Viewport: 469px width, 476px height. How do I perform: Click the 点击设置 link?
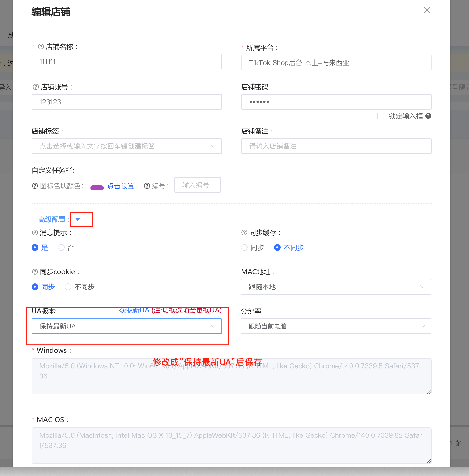[120, 186]
